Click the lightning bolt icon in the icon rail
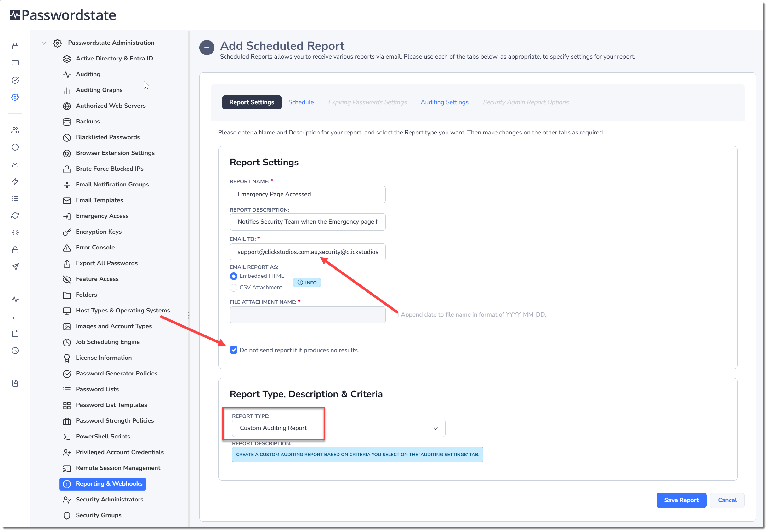 [15, 181]
